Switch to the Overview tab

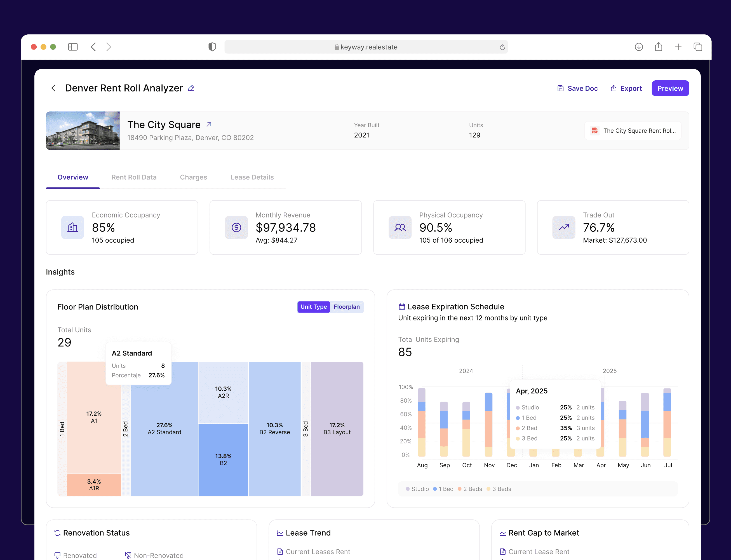[x=73, y=177]
